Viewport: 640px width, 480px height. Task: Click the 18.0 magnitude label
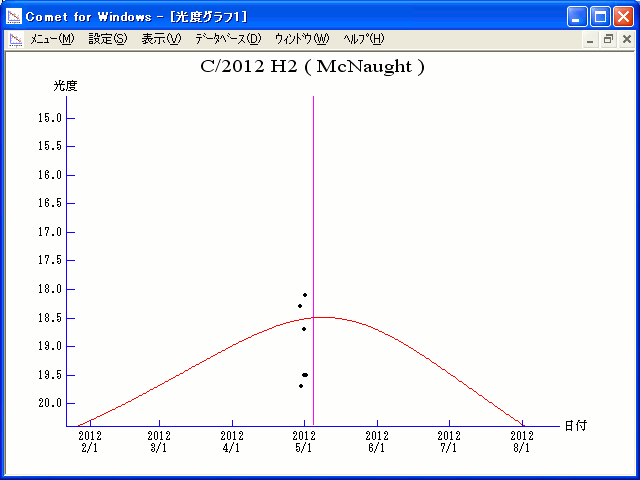pos(50,289)
